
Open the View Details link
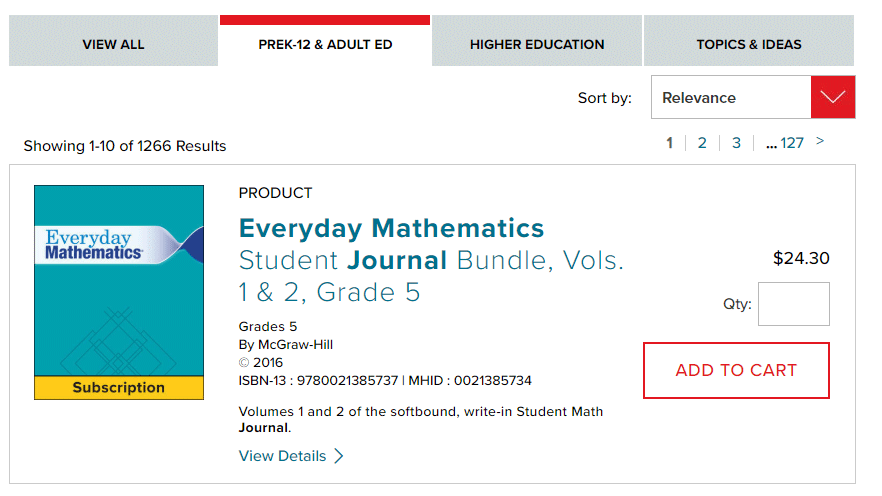pos(282,456)
